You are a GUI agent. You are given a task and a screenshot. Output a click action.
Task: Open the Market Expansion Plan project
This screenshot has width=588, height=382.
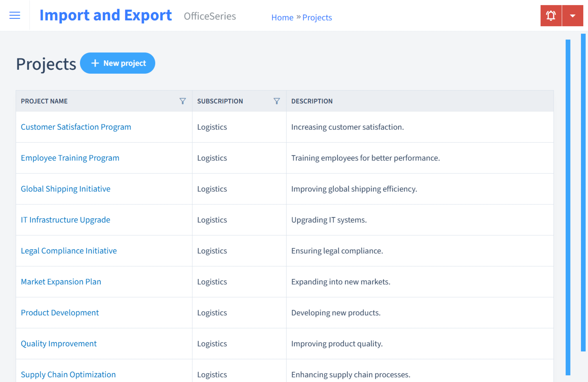[61, 282]
